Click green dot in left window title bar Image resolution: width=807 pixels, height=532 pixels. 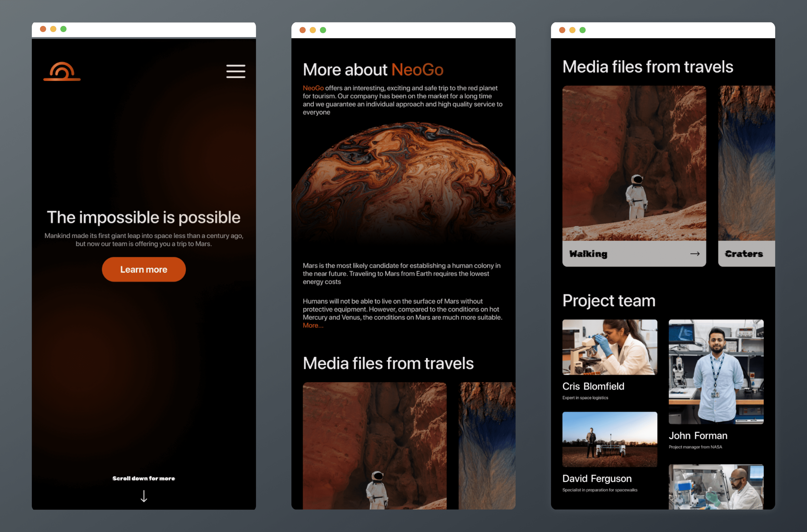point(64,29)
